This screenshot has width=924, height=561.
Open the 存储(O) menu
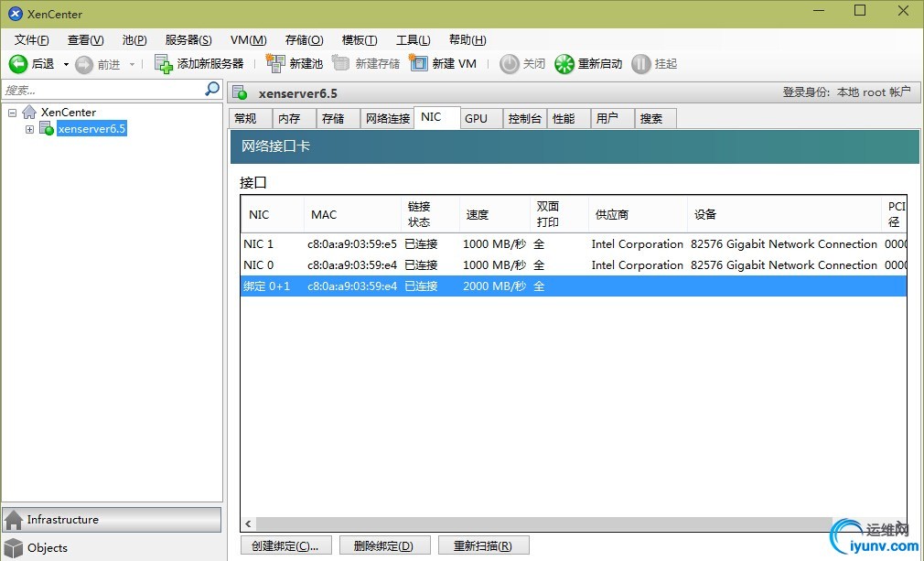coord(304,40)
